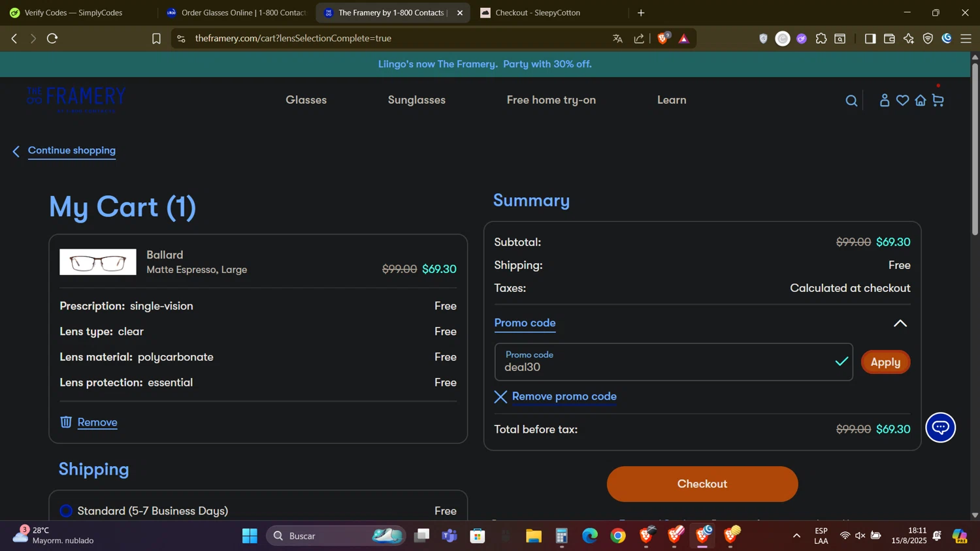Screen dimensions: 980x551
Task: Click the Windows taskbar search box
Action: point(336,536)
